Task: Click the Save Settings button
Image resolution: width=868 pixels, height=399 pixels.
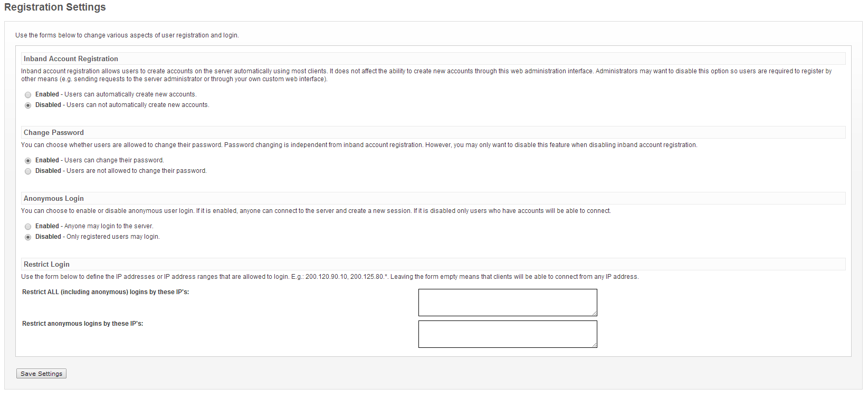Action: (x=41, y=374)
